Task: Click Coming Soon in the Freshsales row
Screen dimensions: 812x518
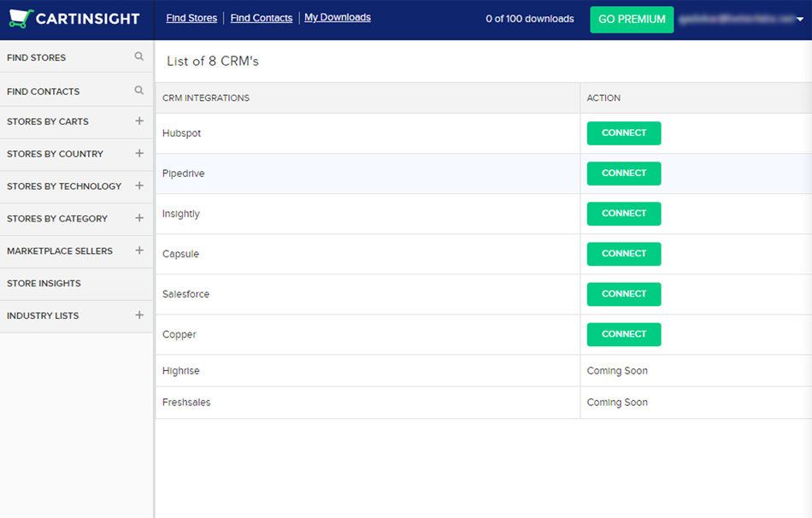Action: [x=617, y=403]
